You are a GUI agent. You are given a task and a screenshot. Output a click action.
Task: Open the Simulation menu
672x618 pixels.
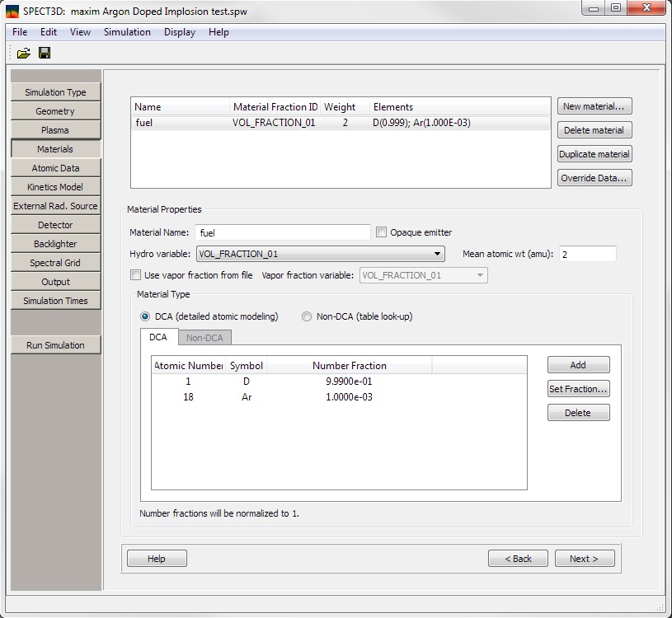[x=127, y=32]
